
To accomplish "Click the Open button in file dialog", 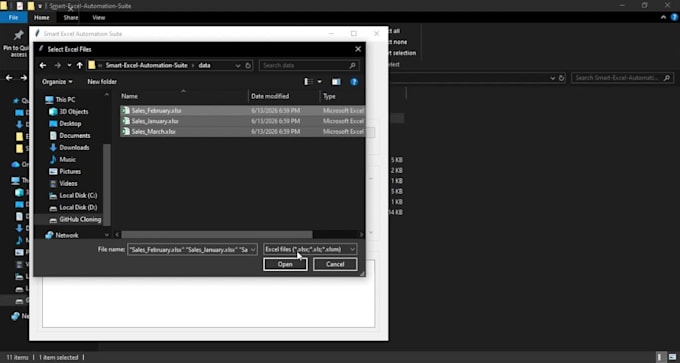I will [x=285, y=264].
